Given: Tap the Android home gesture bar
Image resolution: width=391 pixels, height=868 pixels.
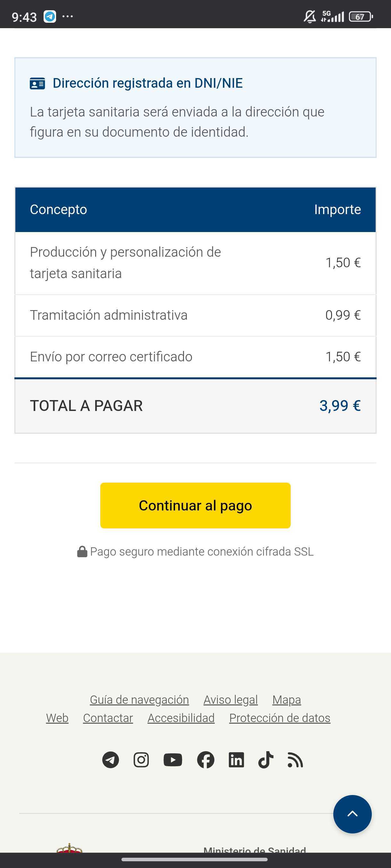Looking at the screenshot, I should 195,860.
